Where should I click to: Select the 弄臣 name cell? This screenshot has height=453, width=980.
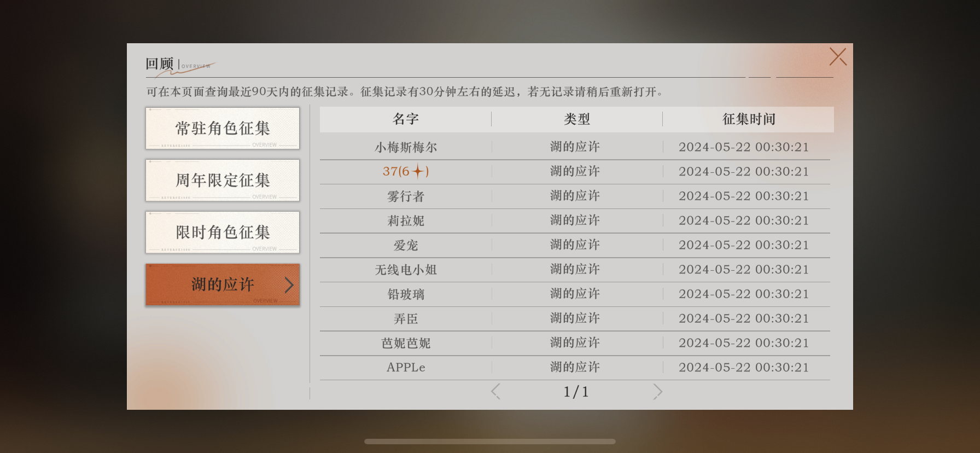coord(406,318)
